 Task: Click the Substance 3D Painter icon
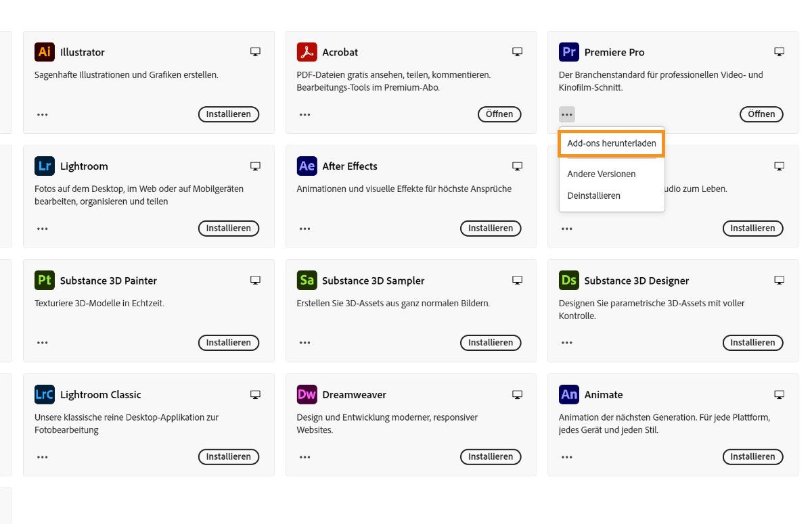click(x=43, y=280)
